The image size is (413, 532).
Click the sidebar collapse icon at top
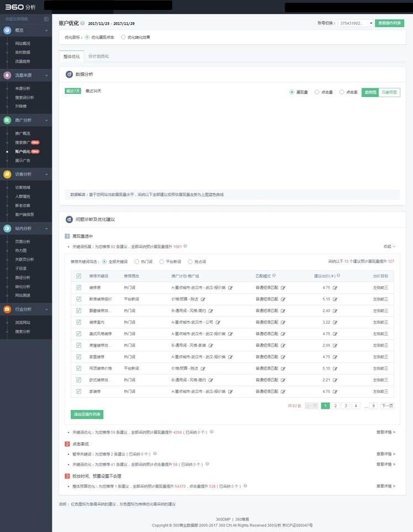pyautogui.click(x=46, y=19)
